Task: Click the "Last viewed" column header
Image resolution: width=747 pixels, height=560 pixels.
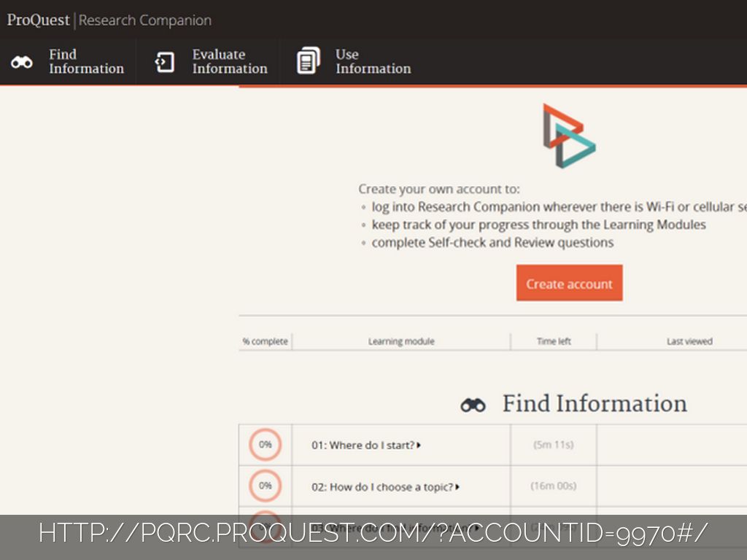Action: [689, 341]
